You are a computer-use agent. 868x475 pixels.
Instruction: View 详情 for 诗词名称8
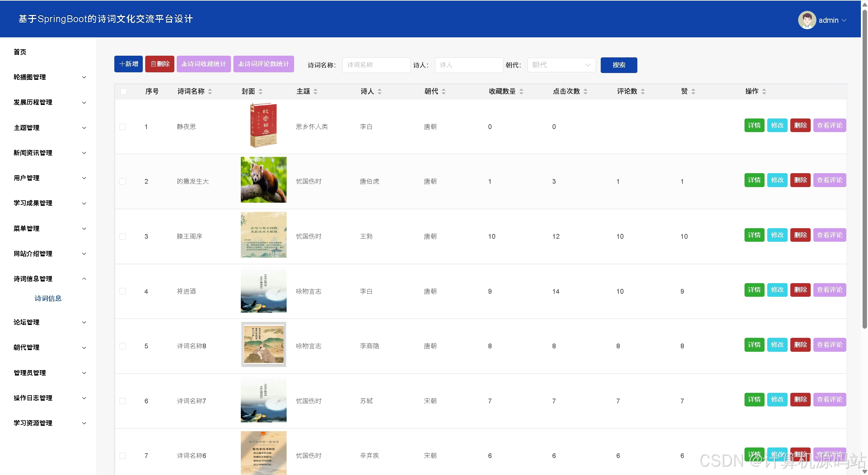pos(754,345)
